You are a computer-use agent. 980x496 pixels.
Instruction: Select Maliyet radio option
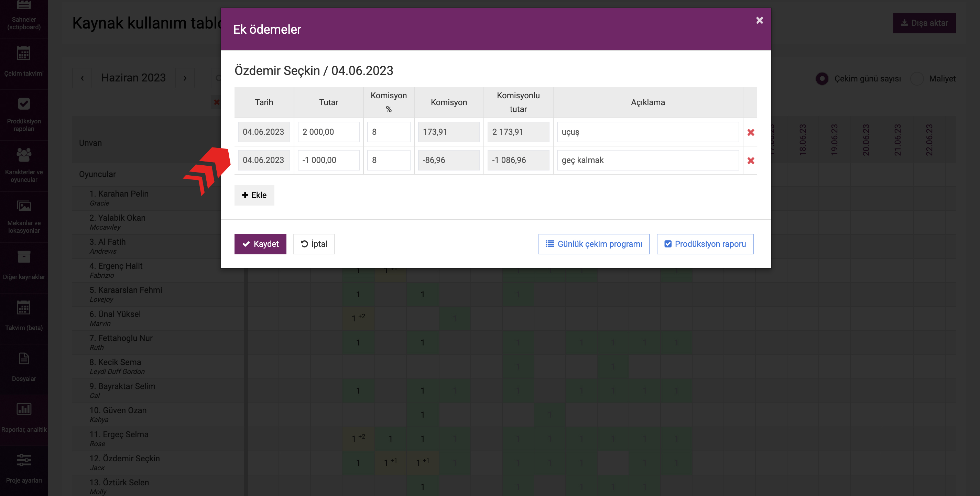917,79
